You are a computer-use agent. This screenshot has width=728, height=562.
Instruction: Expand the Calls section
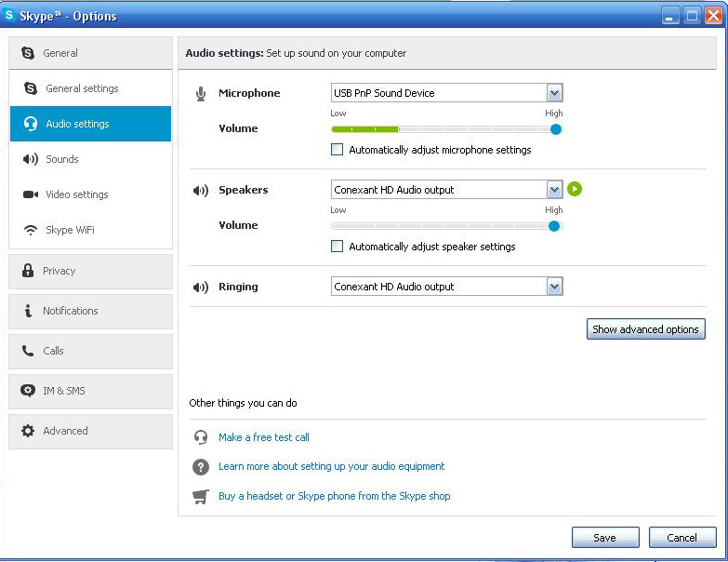pyautogui.click(x=90, y=351)
